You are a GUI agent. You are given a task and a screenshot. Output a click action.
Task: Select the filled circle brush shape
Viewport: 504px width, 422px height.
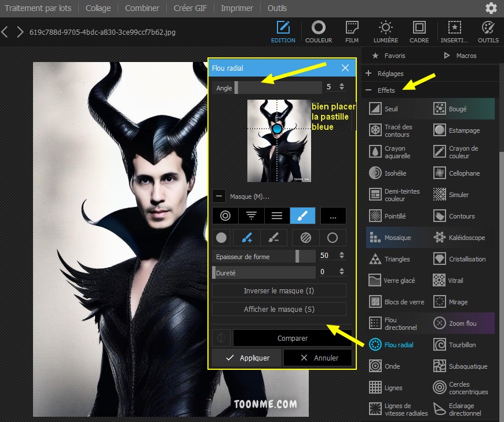pos(221,238)
